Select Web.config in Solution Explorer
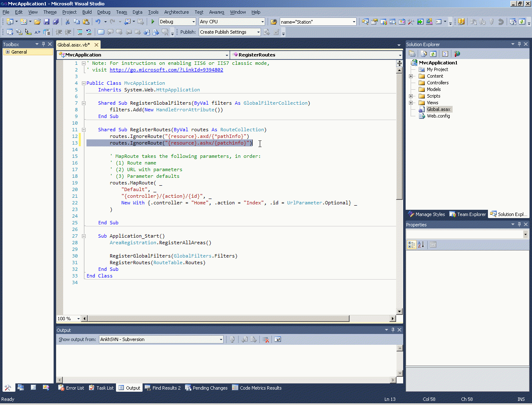This screenshot has height=405, width=532. (438, 116)
